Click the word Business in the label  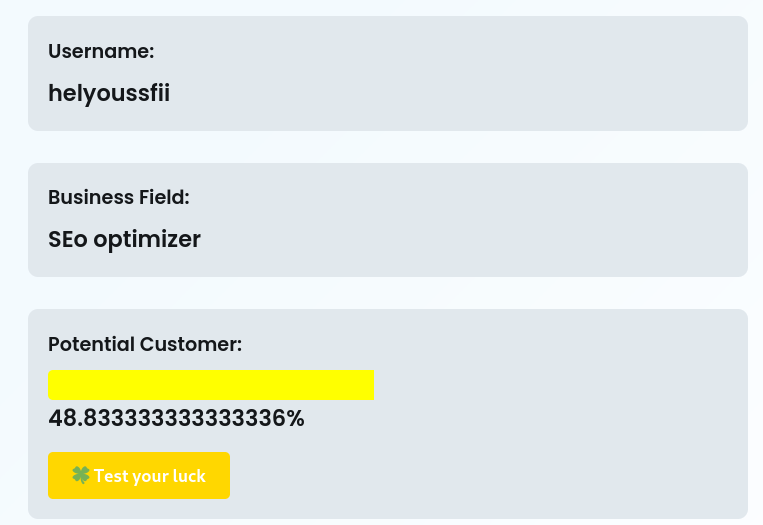[x=91, y=197]
